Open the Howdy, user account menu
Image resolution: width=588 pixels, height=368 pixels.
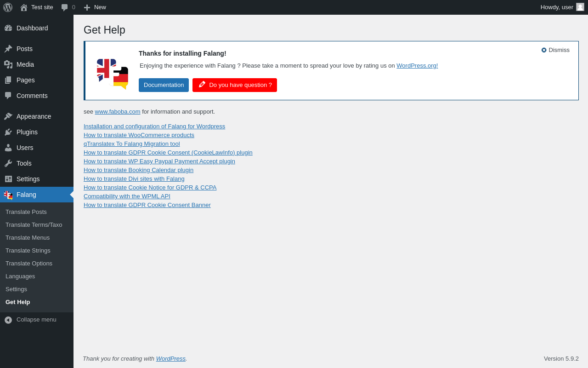pos(562,7)
